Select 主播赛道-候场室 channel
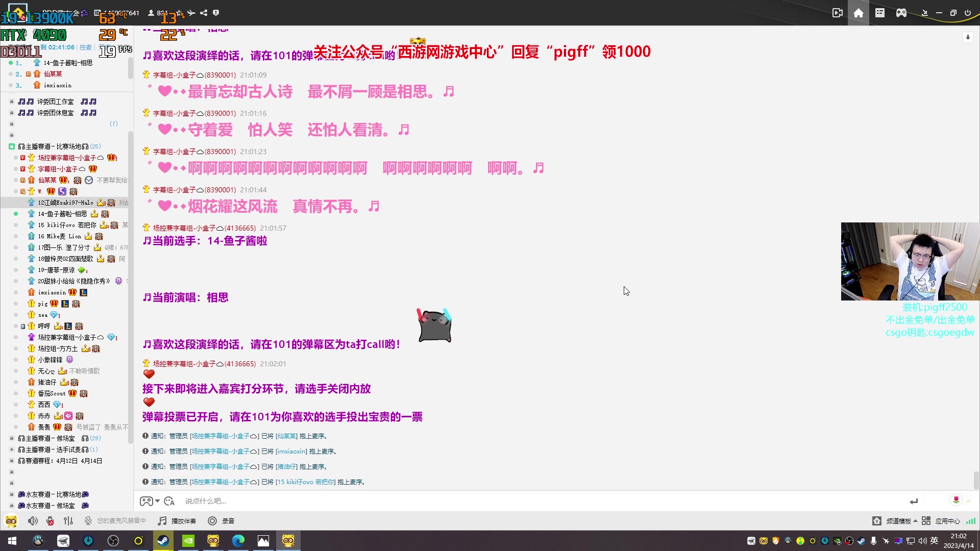 click(x=50, y=438)
